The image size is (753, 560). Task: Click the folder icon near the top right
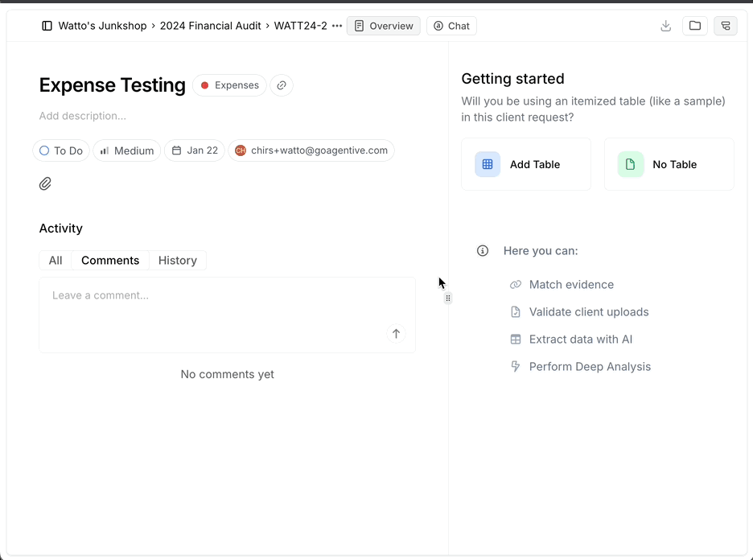pos(694,25)
